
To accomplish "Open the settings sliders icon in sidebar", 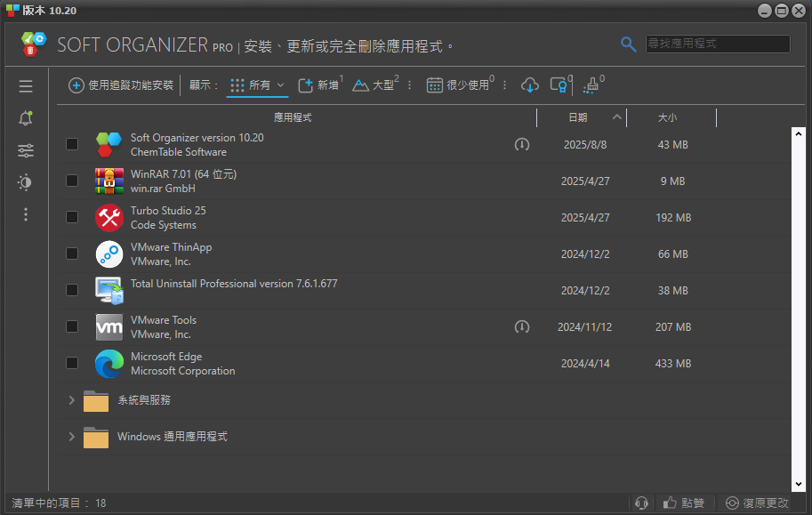I will [x=26, y=151].
